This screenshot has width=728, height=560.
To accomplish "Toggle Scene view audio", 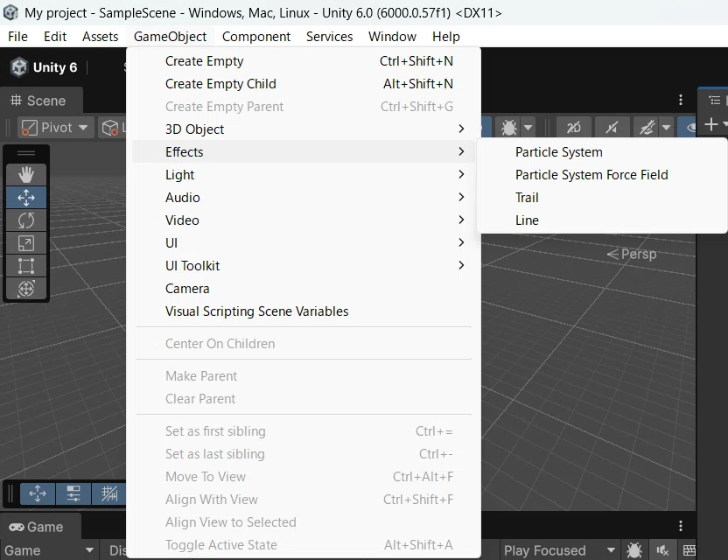I will 612,127.
